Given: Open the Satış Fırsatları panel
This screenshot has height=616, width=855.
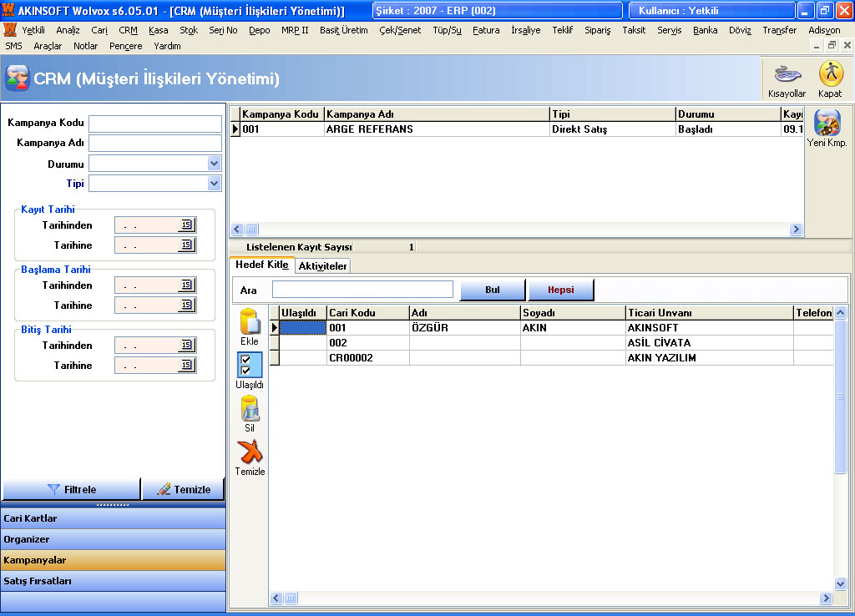Looking at the screenshot, I should click(114, 581).
